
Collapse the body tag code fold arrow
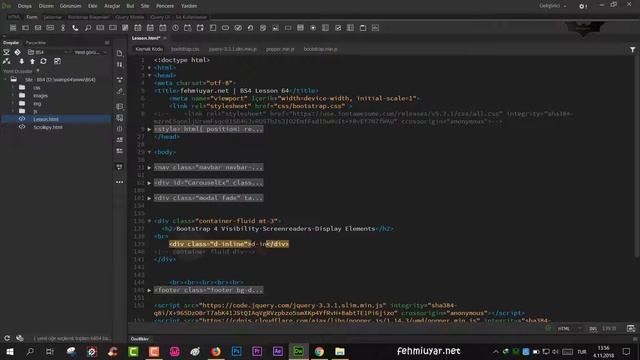[149, 152]
